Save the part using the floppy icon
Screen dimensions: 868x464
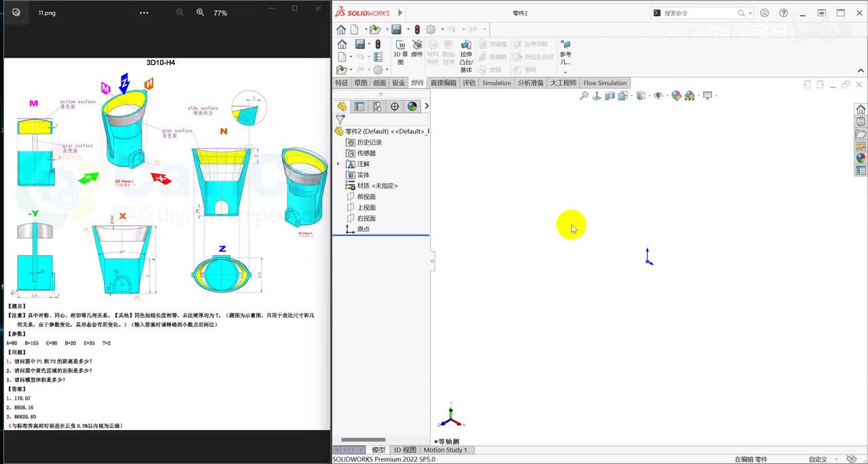pyautogui.click(x=396, y=29)
